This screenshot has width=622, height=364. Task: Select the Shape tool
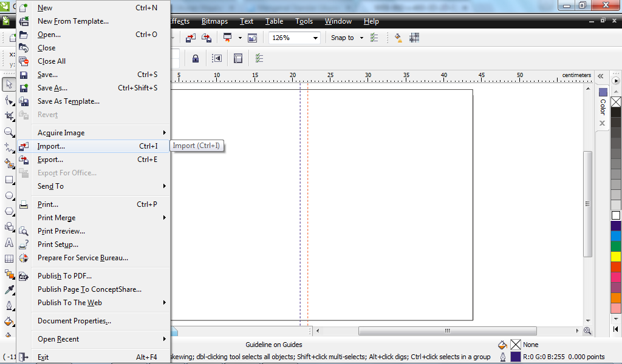click(x=9, y=100)
